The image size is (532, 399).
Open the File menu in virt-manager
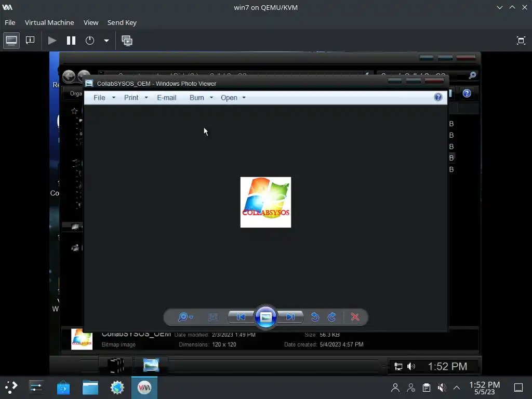(10, 22)
